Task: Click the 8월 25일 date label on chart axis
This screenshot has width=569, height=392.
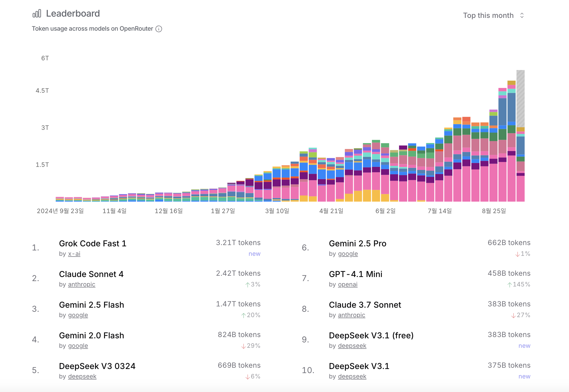Action: coord(494,211)
